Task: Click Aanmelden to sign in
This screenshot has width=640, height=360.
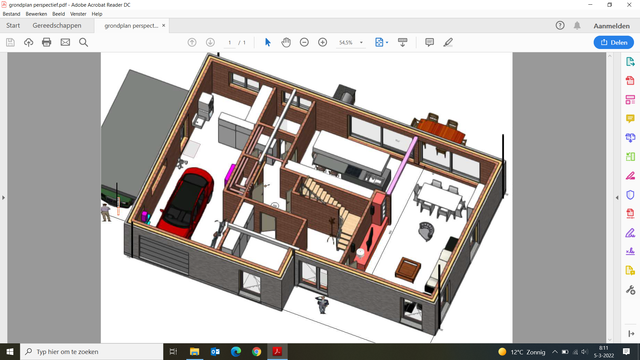Action: 611,26
